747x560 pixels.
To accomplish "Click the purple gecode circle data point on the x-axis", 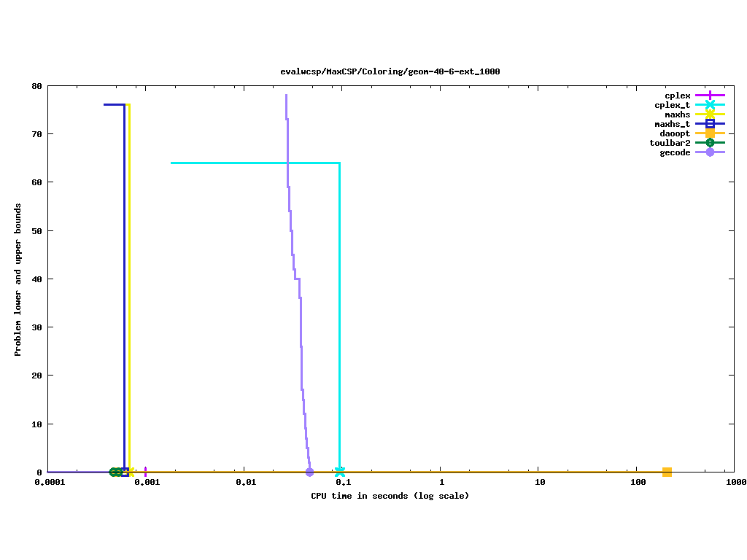I will tap(309, 472).
